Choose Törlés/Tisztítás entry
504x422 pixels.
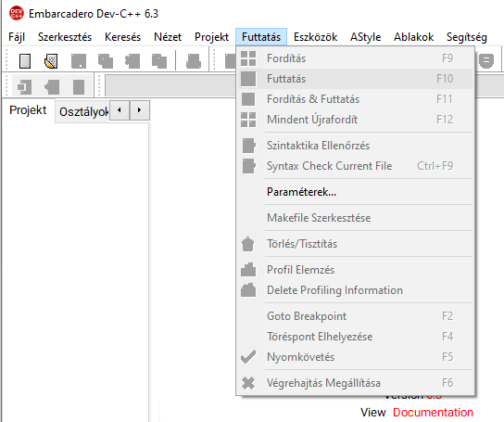(355, 244)
